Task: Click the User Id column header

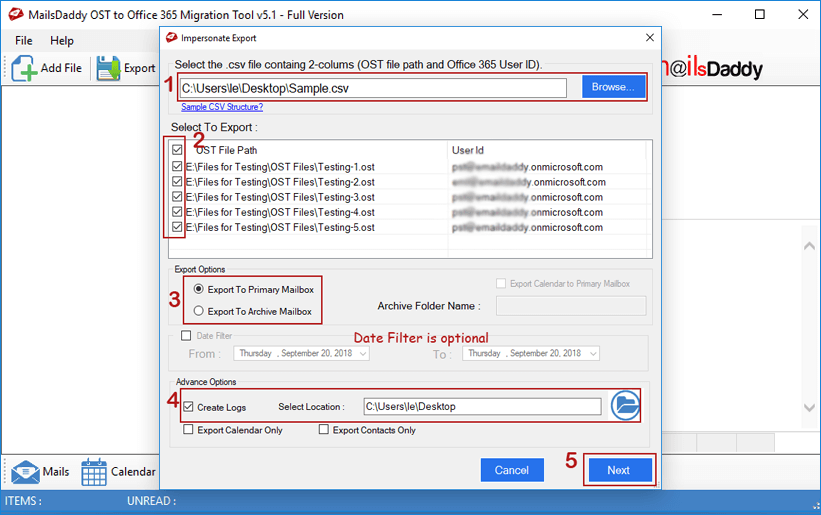Action: click(468, 150)
